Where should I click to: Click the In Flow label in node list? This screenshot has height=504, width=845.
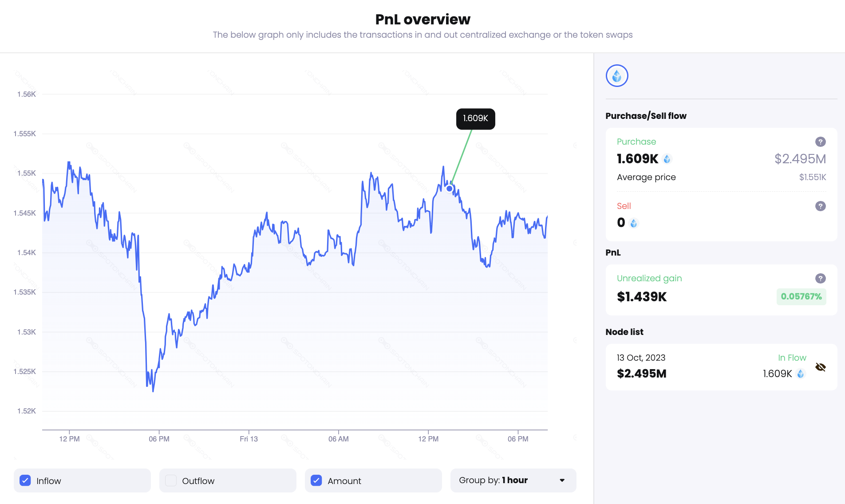(792, 358)
